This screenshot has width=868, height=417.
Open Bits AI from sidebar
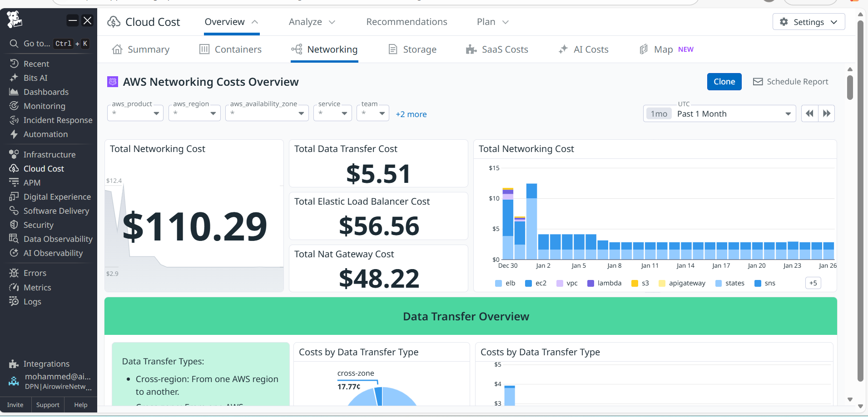coord(35,78)
